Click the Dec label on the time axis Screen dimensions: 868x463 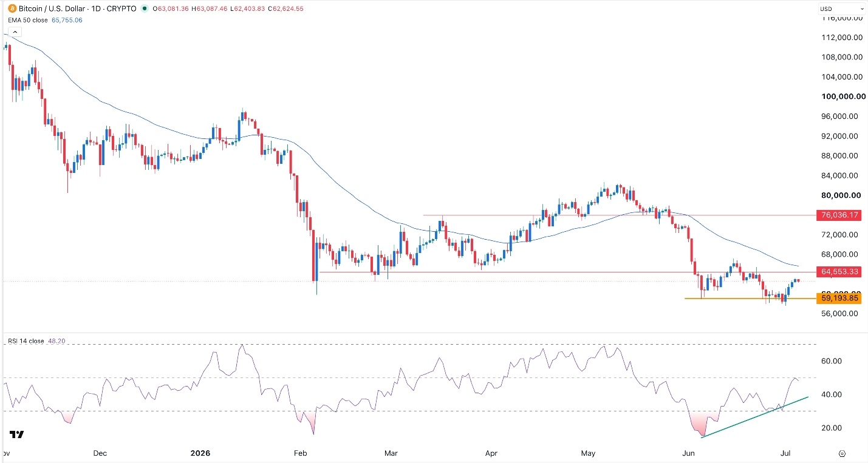tap(100, 453)
